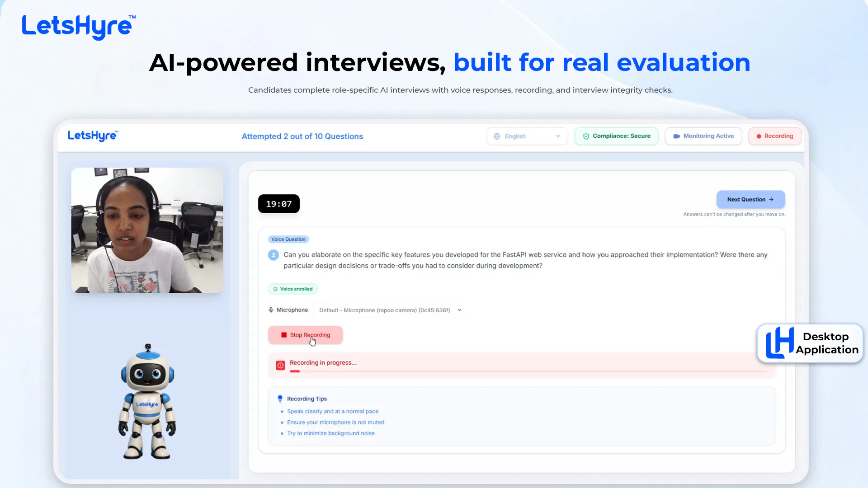Click 'Answers can't be changed after you move on' note
Screen dimensions: 868x488
[x=735, y=214]
